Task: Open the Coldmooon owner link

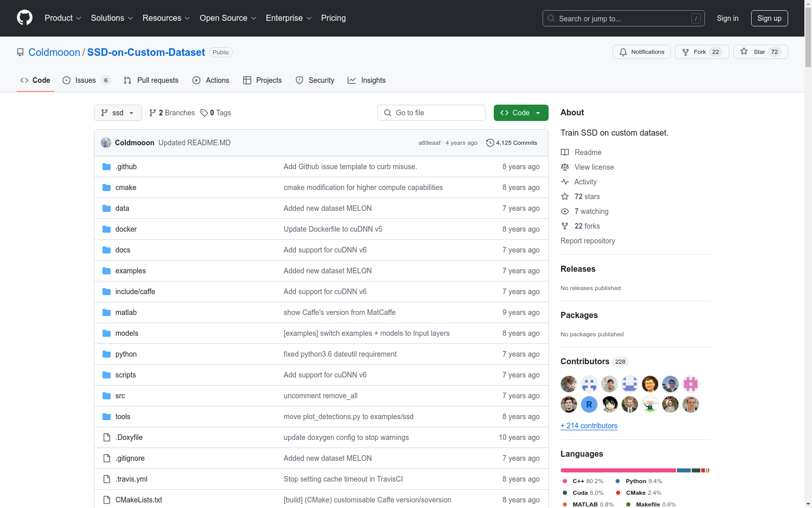Action: pyautogui.click(x=54, y=52)
